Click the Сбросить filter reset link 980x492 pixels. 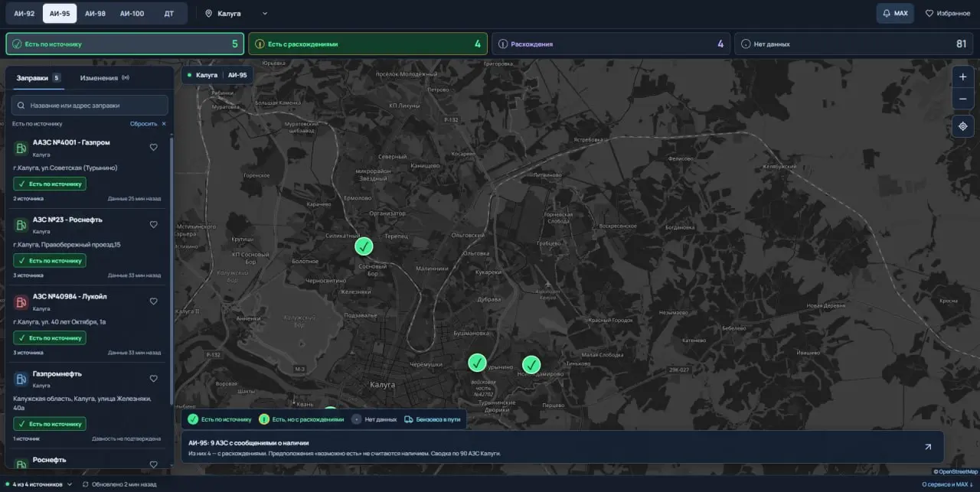click(x=143, y=123)
